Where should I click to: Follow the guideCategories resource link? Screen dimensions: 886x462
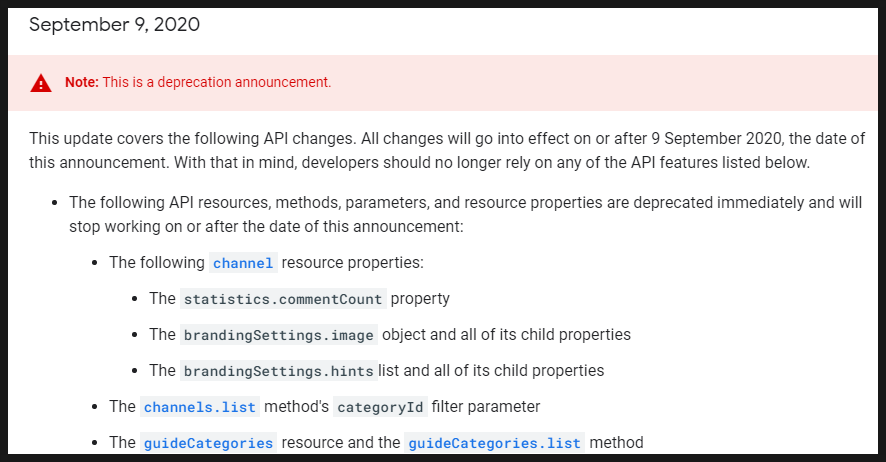coord(208,442)
